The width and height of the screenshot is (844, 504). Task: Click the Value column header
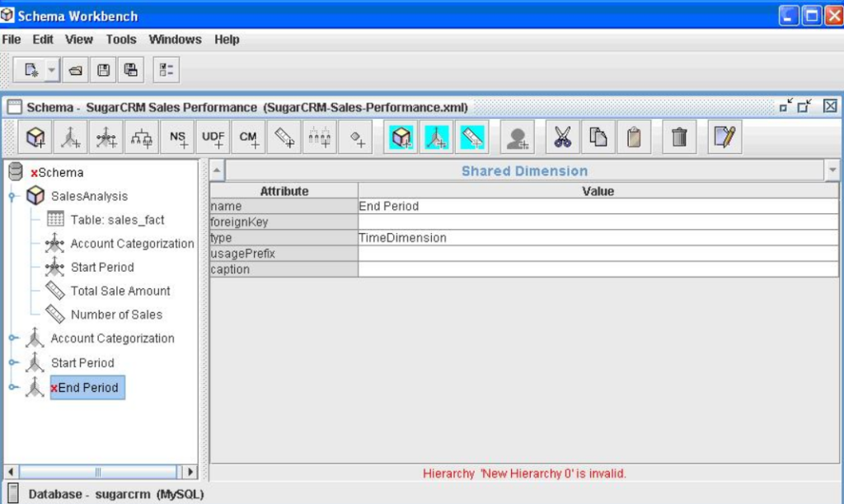pyautogui.click(x=598, y=191)
